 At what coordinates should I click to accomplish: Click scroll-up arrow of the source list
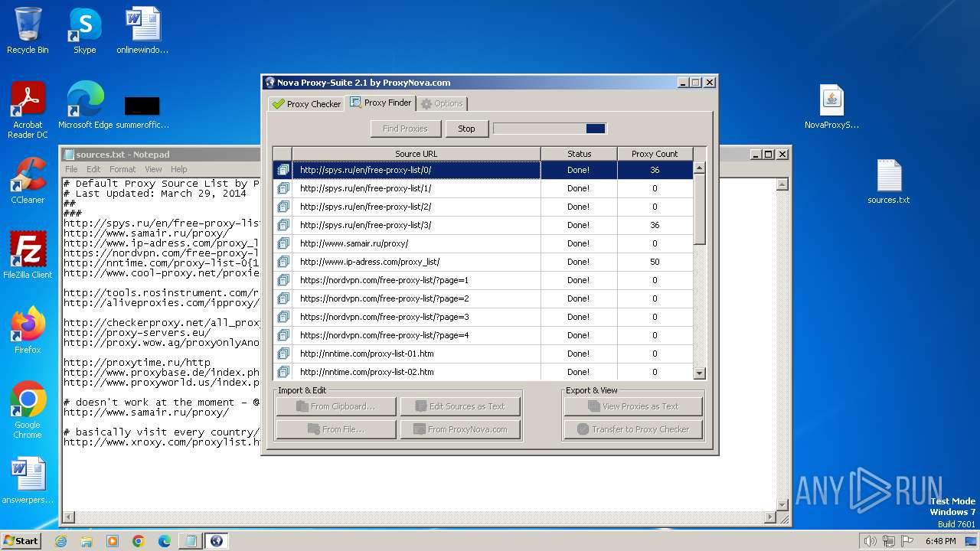tap(699, 167)
